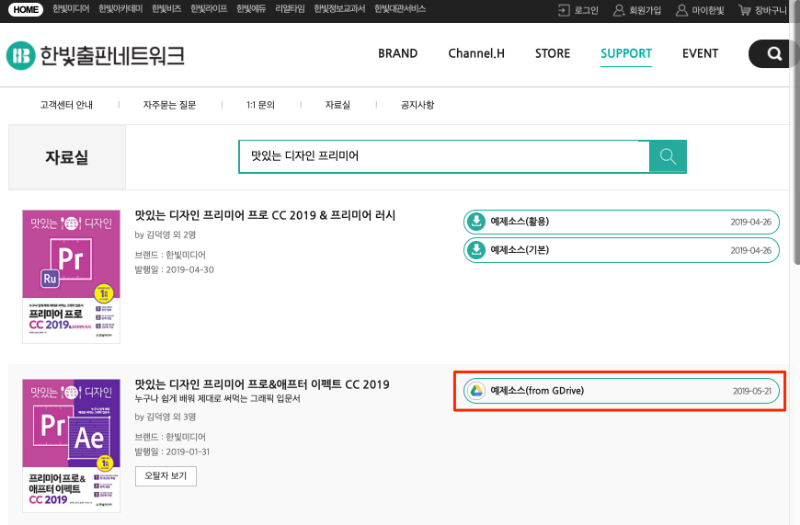Viewport: 800px width, 525px height.
Task: Open 한빛비즈 in top bar
Action: (167, 9)
